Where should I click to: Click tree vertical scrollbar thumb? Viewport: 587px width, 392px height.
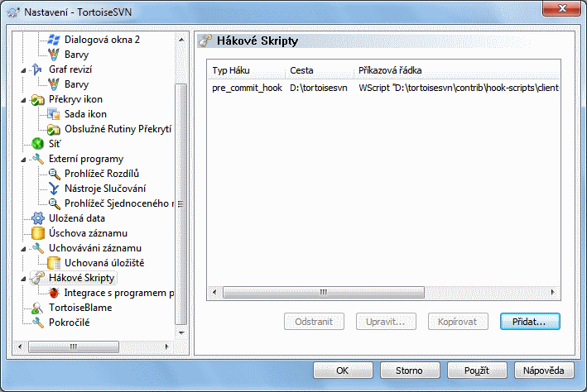click(x=181, y=203)
